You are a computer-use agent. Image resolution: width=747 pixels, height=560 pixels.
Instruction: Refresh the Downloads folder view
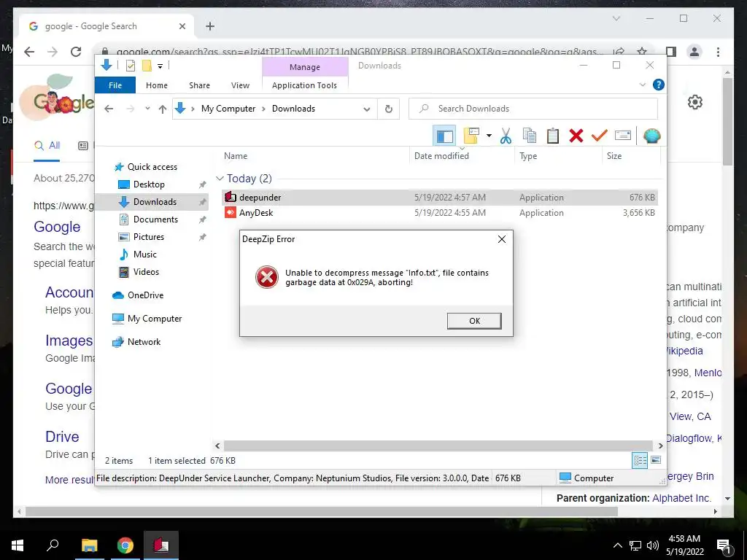[389, 109]
